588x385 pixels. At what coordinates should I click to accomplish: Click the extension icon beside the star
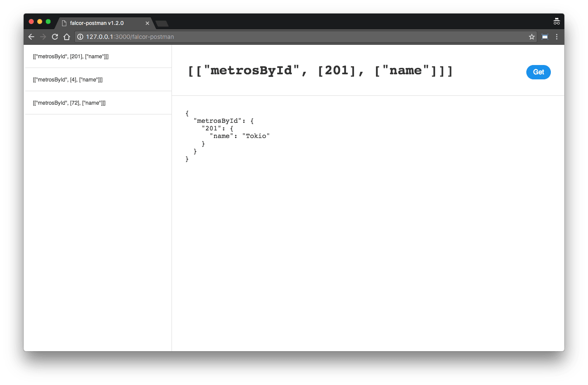tap(545, 37)
